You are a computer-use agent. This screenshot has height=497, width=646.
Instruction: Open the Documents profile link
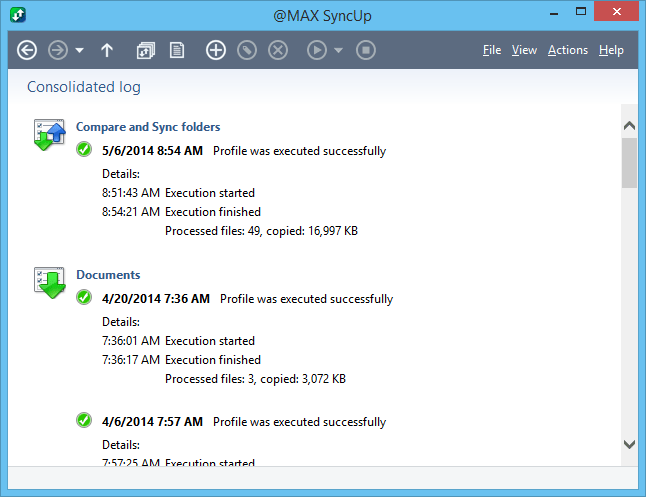(x=108, y=275)
